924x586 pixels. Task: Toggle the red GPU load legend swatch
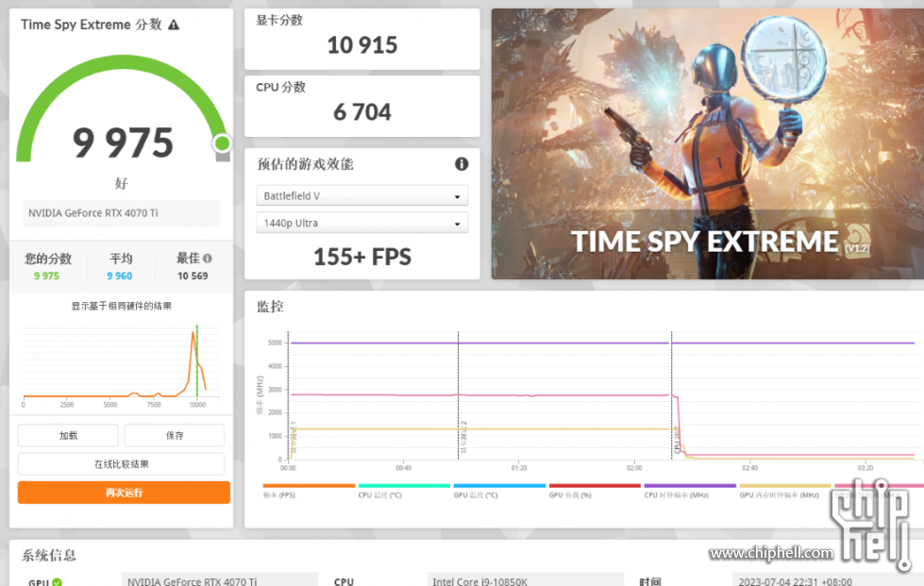coord(595,486)
